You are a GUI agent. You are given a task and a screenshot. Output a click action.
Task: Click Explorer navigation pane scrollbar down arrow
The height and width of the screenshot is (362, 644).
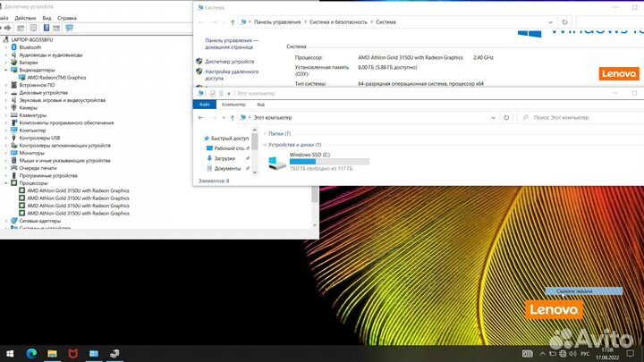[x=255, y=173]
